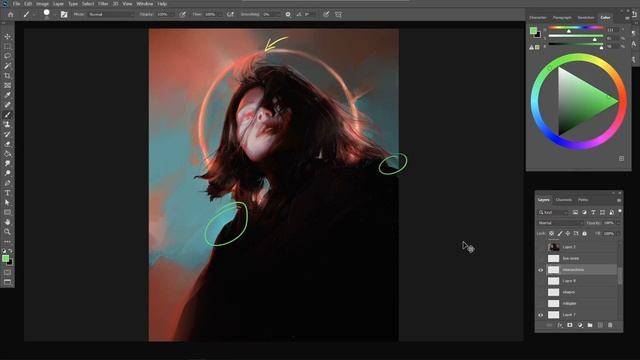Select the Smudge/Blur tool
Viewport: 640px width, 360px height.
click(x=7, y=163)
